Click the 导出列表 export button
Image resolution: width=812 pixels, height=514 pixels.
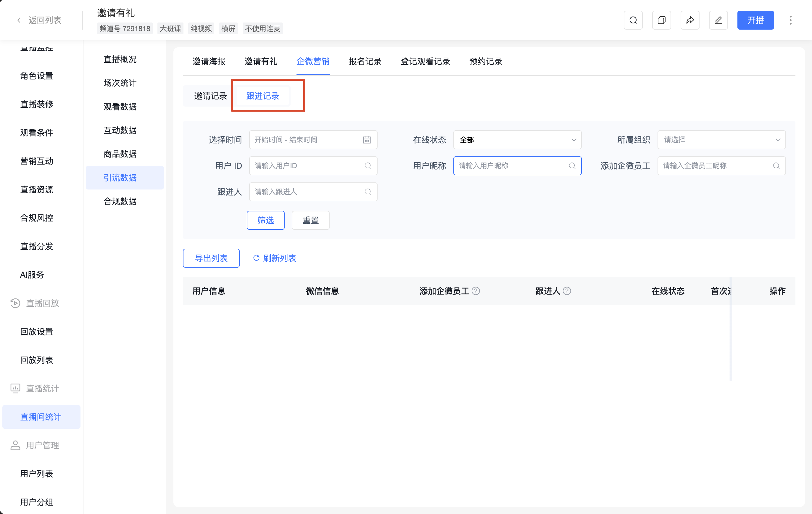tap(211, 258)
